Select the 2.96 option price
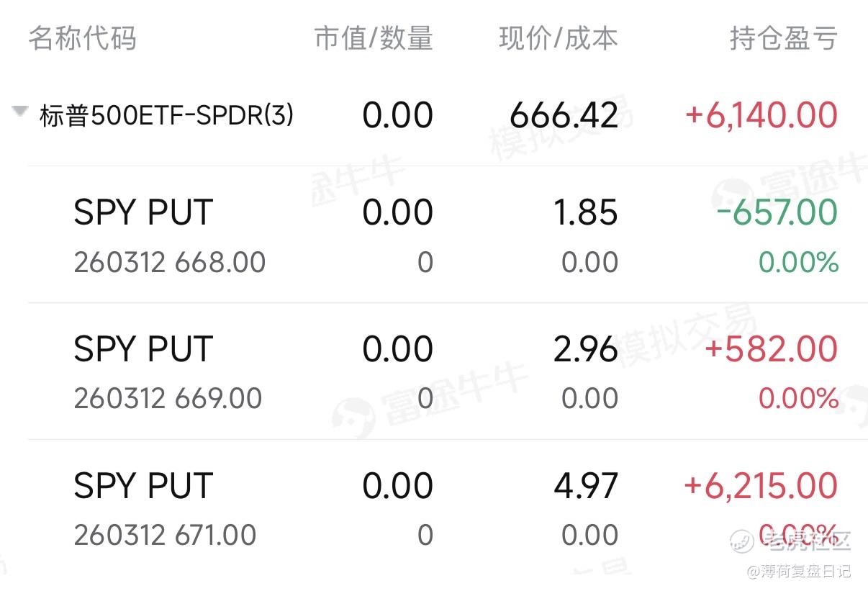This screenshot has width=868, height=591. 586,349
